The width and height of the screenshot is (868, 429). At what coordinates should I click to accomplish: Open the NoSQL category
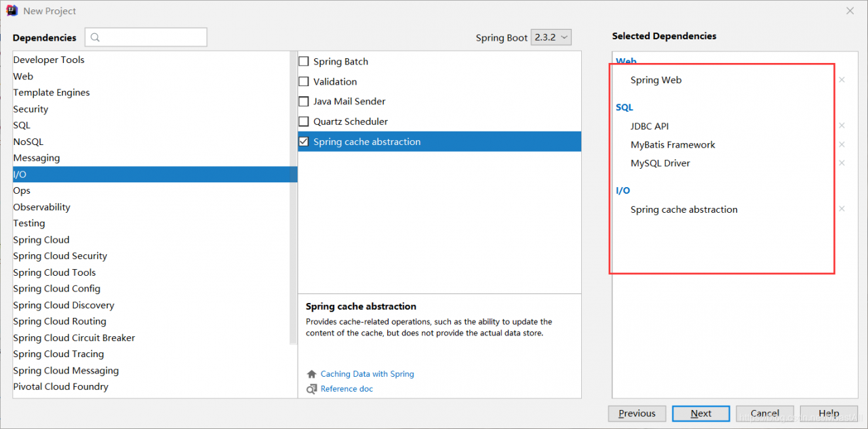tap(151, 142)
